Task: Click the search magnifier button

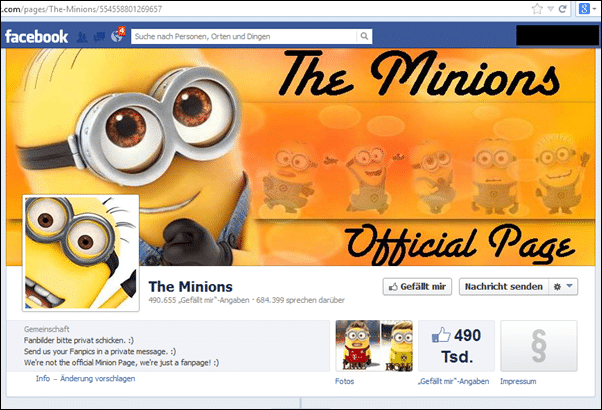Action: coord(364,36)
